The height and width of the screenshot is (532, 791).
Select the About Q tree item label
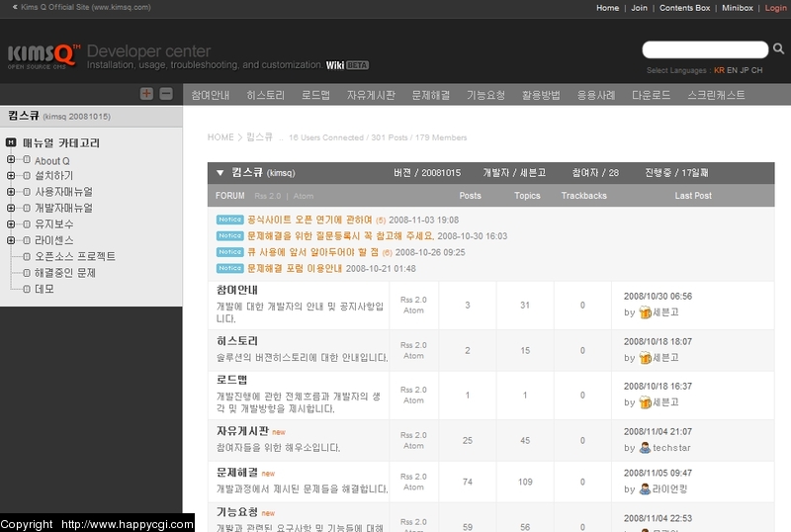click(x=52, y=161)
